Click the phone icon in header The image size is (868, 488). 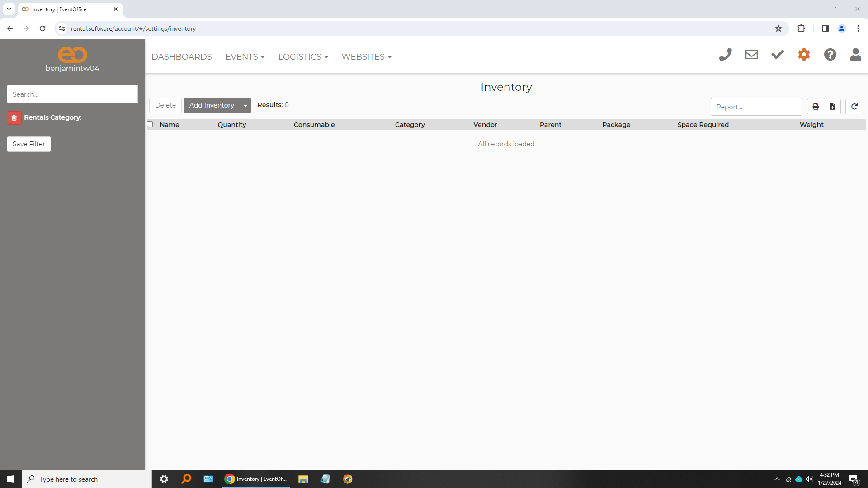click(725, 55)
